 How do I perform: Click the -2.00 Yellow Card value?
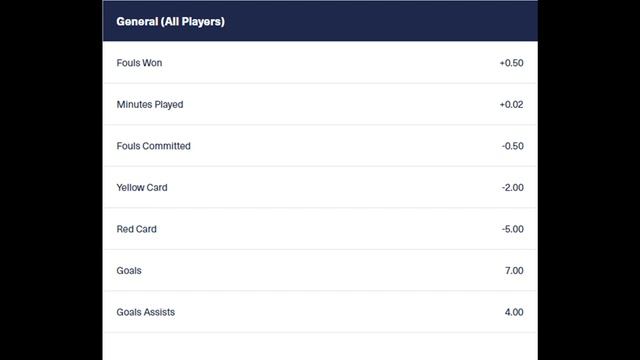pyautogui.click(x=513, y=188)
